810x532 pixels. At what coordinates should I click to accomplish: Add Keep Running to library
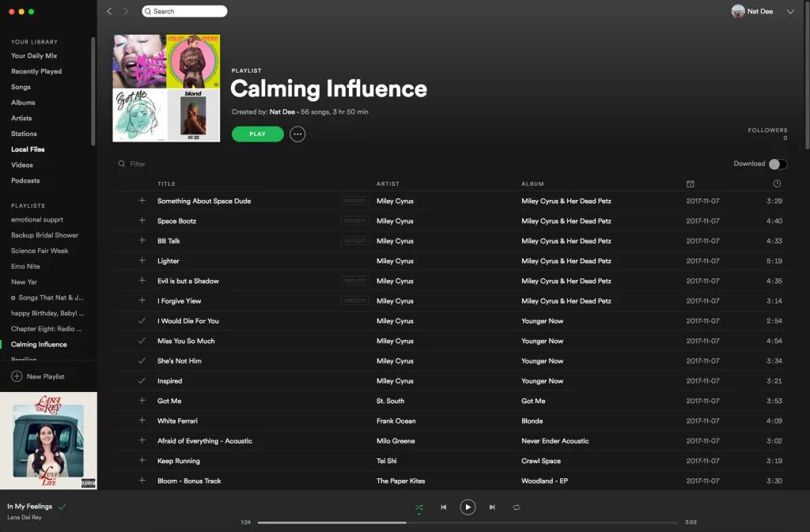(x=142, y=460)
